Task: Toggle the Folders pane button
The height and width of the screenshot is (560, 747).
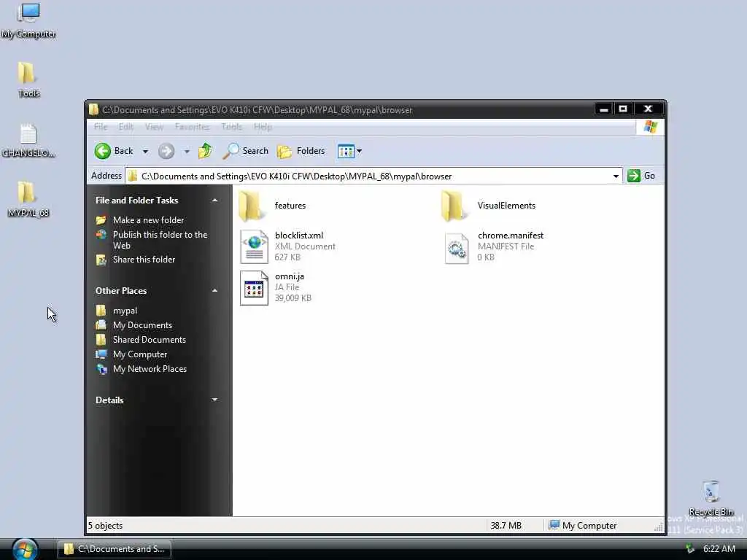Action: point(301,151)
